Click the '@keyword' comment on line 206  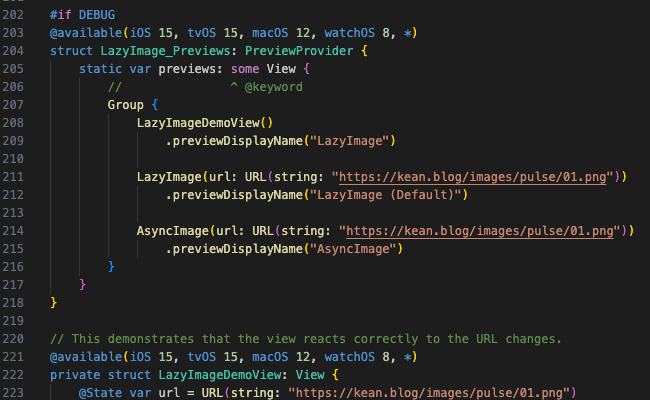point(274,87)
